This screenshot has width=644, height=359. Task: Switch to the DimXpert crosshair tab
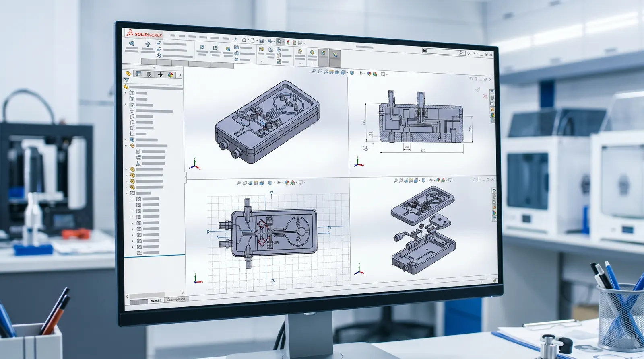click(x=160, y=74)
